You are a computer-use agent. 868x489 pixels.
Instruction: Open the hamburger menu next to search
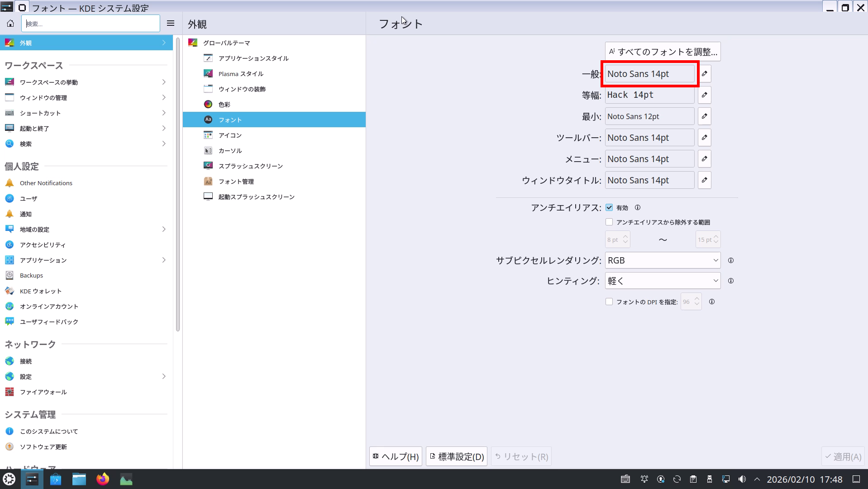(x=171, y=24)
